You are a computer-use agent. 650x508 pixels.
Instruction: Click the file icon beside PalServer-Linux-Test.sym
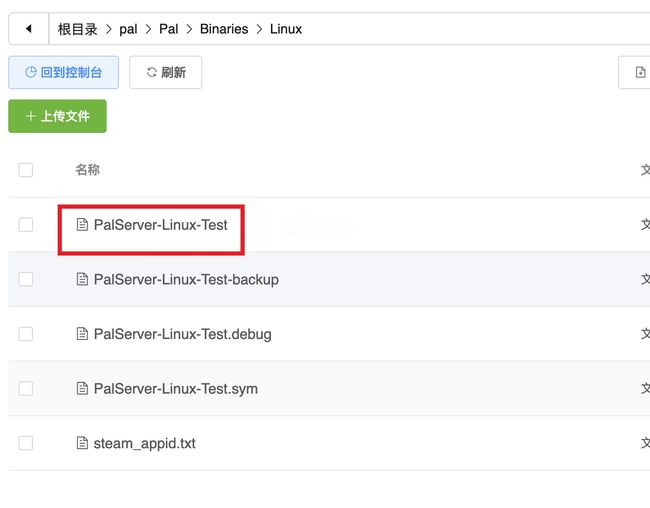(82, 389)
